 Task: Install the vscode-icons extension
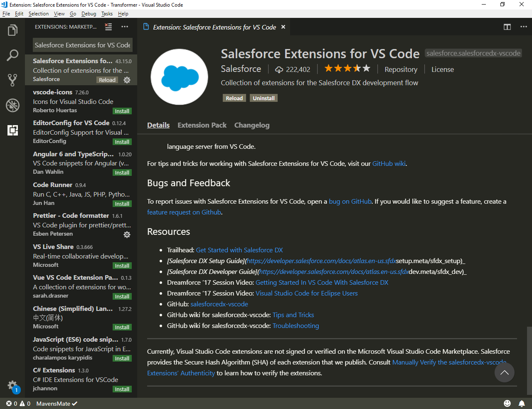[x=122, y=111]
